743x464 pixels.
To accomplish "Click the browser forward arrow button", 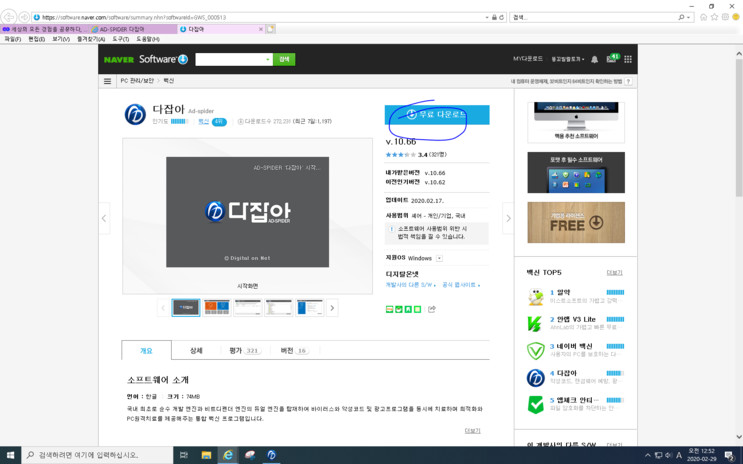I will tap(24, 17).
